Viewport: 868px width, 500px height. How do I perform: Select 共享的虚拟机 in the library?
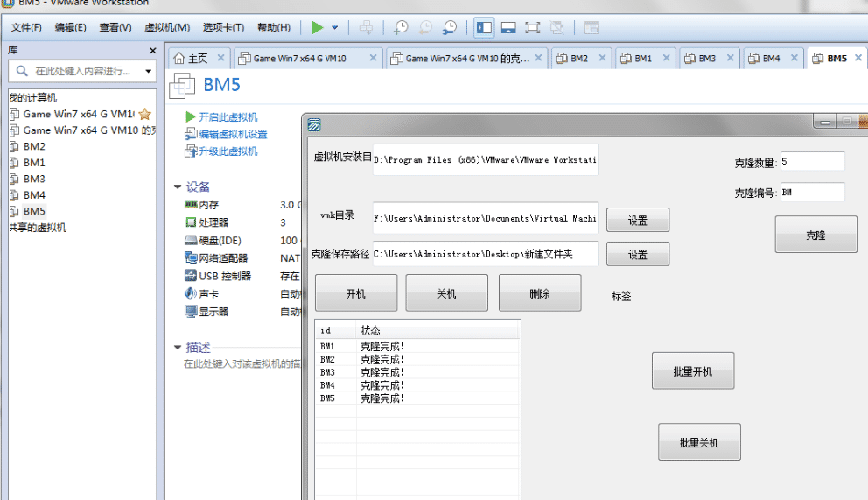pos(38,228)
